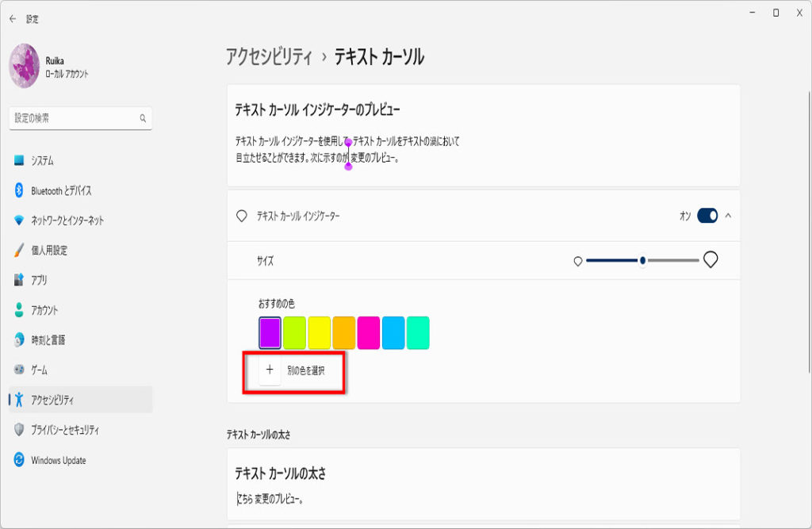Open ゲーム settings section

pos(39,370)
